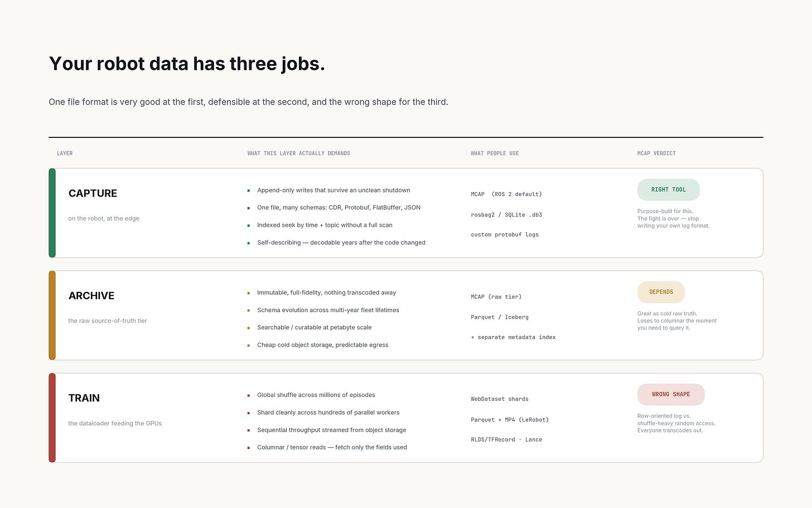The width and height of the screenshot is (812, 508).
Task: Click the DEPENDS verdict badge
Action: [661, 292]
